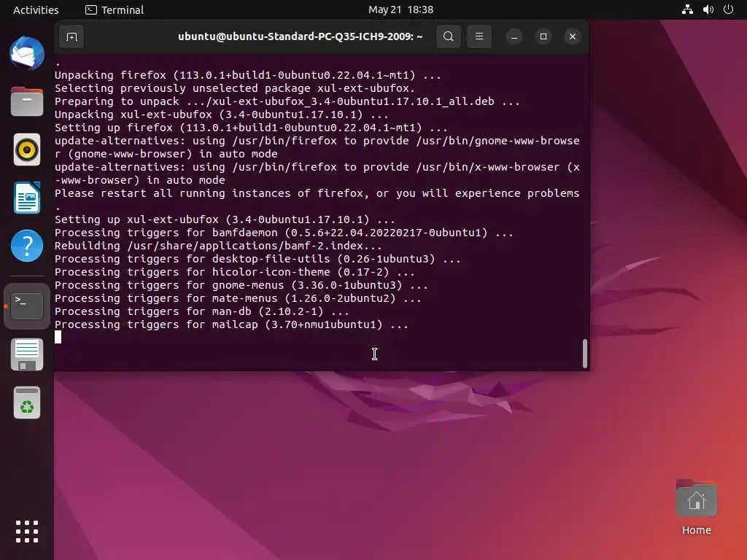Open the terminal hamburger menu
Image resolution: width=747 pixels, height=560 pixels.
[479, 36]
